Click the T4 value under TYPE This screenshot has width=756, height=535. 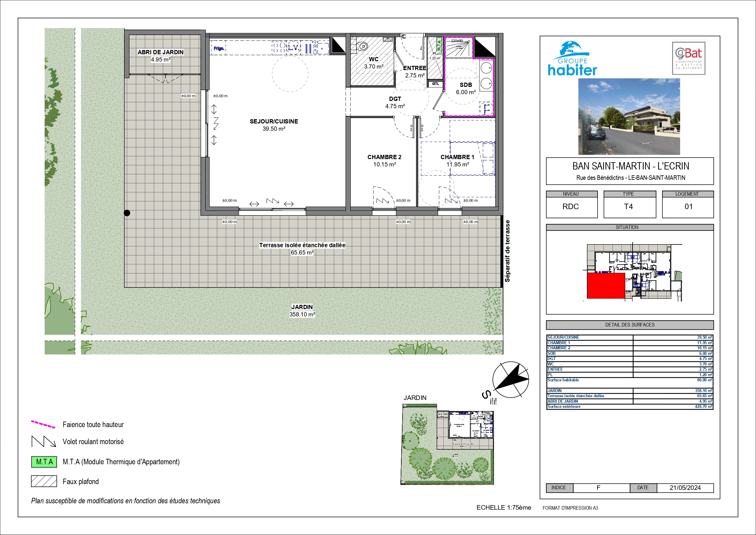(x=628, y=207)
